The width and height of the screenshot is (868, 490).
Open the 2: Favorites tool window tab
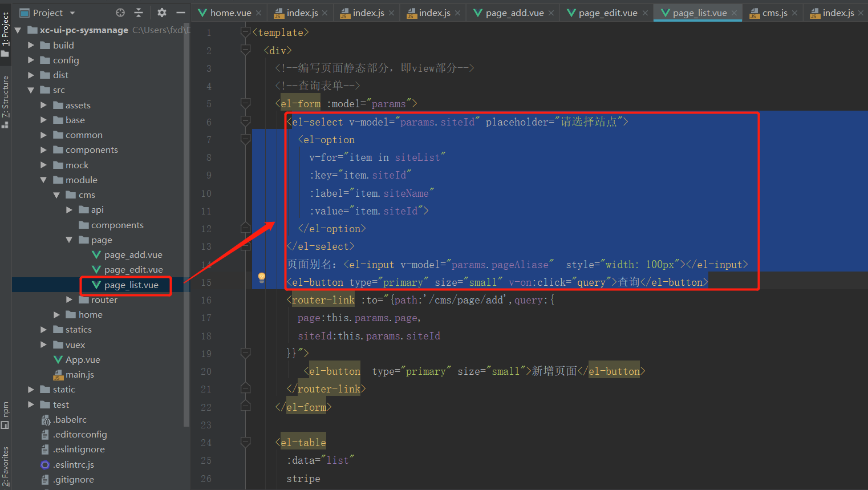tap(5, 467)
